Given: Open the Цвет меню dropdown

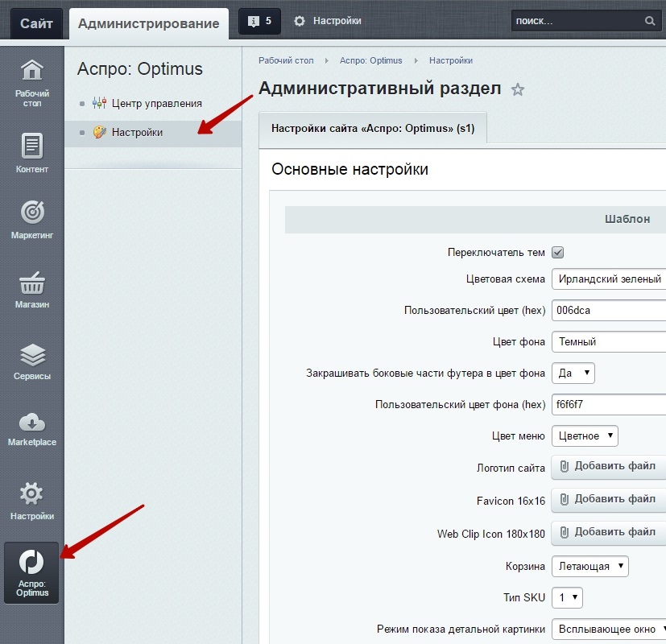Looking at the screenshot, I should [585, 436].
